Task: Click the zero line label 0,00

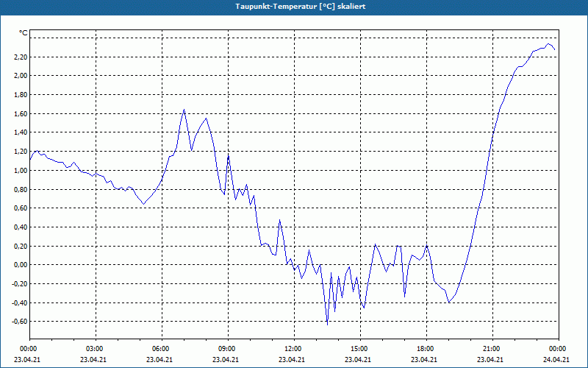Action: click(x=21, y=265)
